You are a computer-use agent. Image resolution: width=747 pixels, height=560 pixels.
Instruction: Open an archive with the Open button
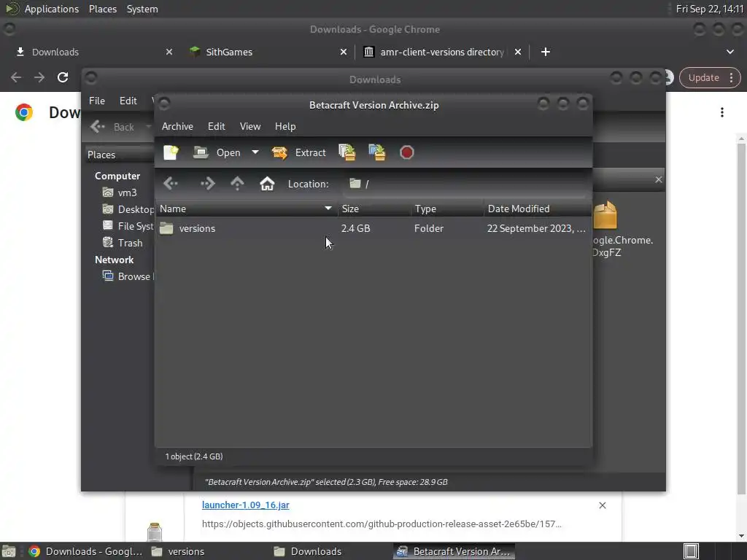pos(217,153)
